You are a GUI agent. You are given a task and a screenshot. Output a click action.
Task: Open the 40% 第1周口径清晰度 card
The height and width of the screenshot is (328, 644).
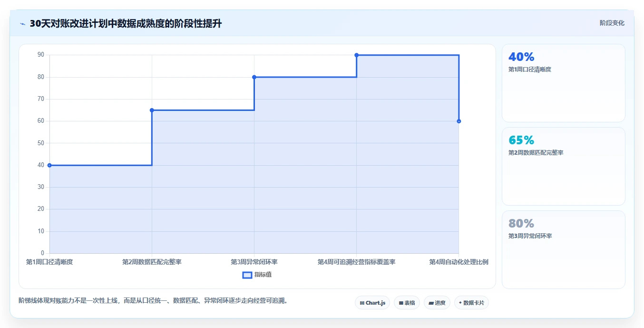[563, 83]
